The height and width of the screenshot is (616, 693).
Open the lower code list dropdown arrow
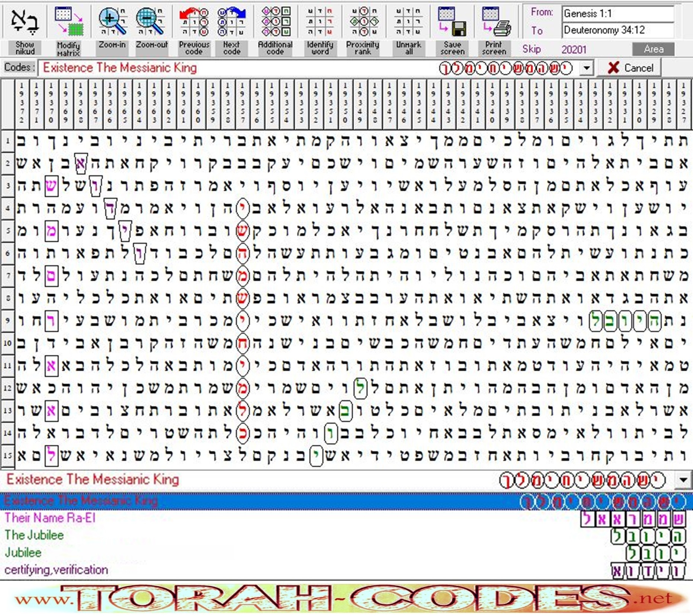[x=683, y=480]
